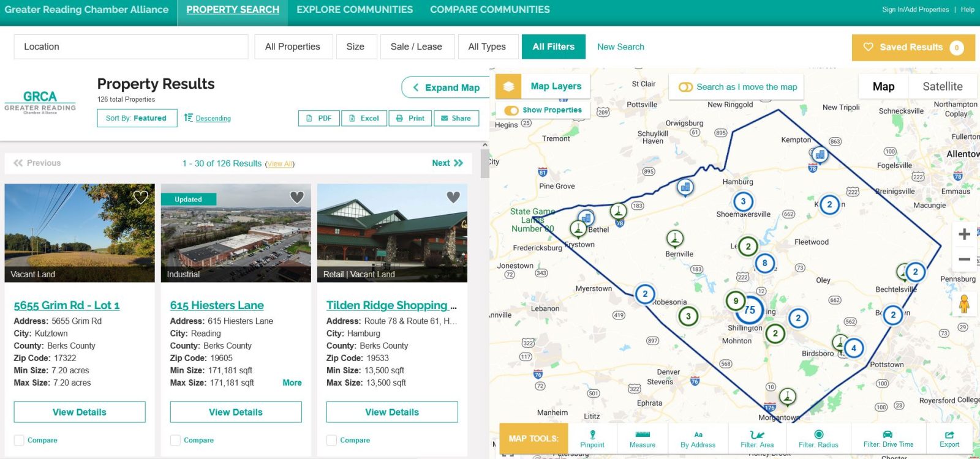Screen dimensions: 980x459
Task: Expand the Sale / Lease filter
Action: point(416,47)
